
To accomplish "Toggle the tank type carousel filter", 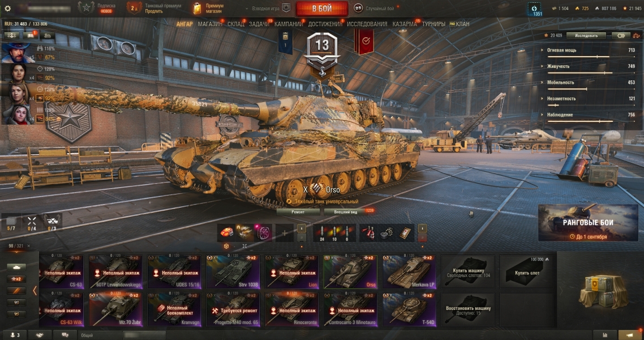I will pyautogui.click(x=16, y=267).
